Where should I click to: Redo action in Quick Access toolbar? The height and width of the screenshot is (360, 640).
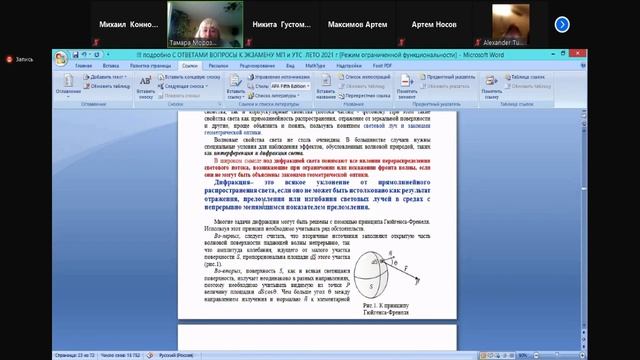97,55
